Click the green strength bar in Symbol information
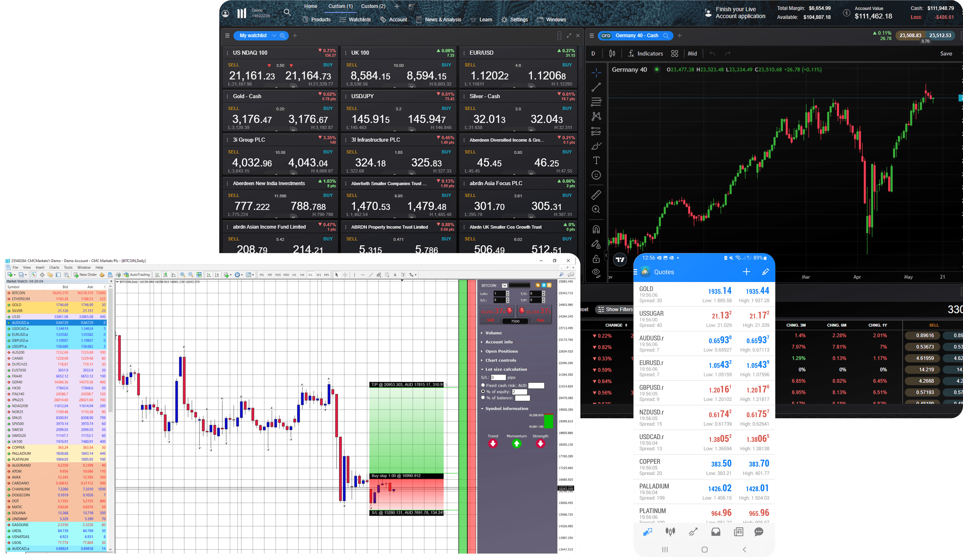The width and height of the screenshot is (963, 560). (x=548, y=421)
